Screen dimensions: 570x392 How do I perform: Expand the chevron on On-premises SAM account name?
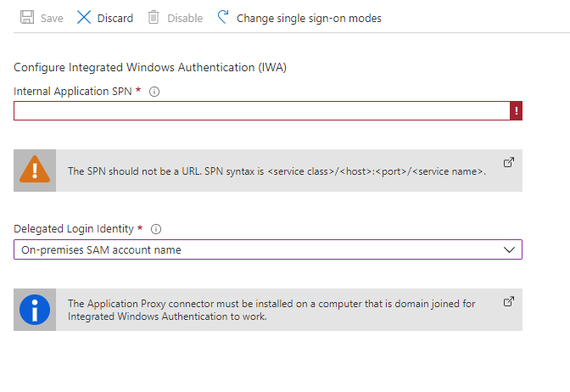(509, 249)
